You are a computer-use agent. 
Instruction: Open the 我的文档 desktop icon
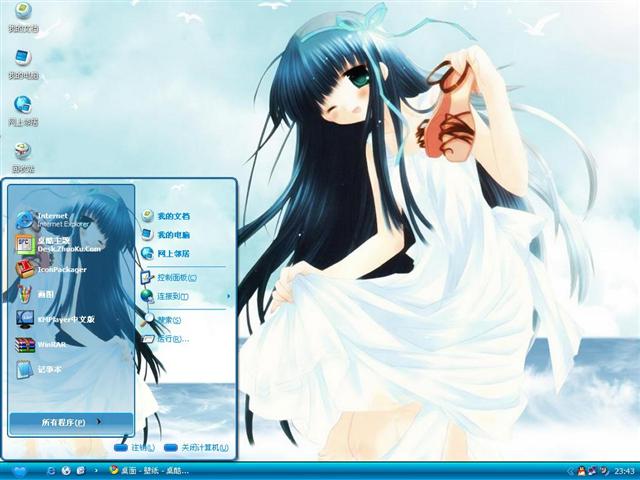(x=23, y=17)
